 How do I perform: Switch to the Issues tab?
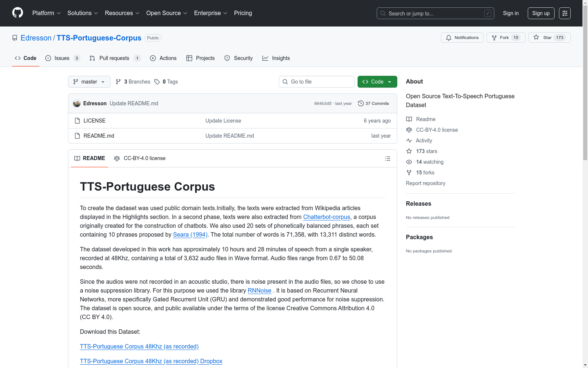[62, 58]
